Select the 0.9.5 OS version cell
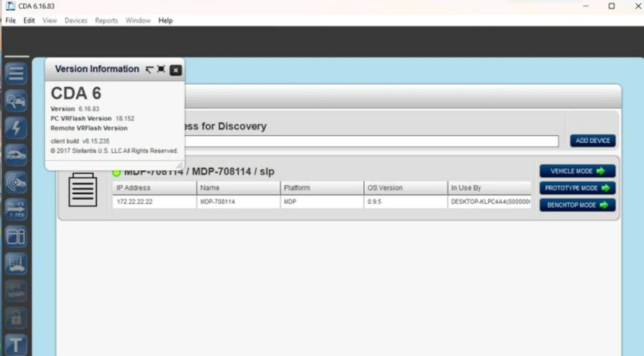Viewport: 644px width, 356px height. pos(406,202)
